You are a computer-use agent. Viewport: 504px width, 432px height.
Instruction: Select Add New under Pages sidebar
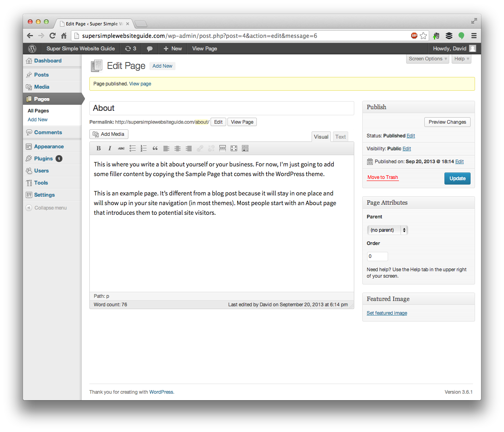37,120
